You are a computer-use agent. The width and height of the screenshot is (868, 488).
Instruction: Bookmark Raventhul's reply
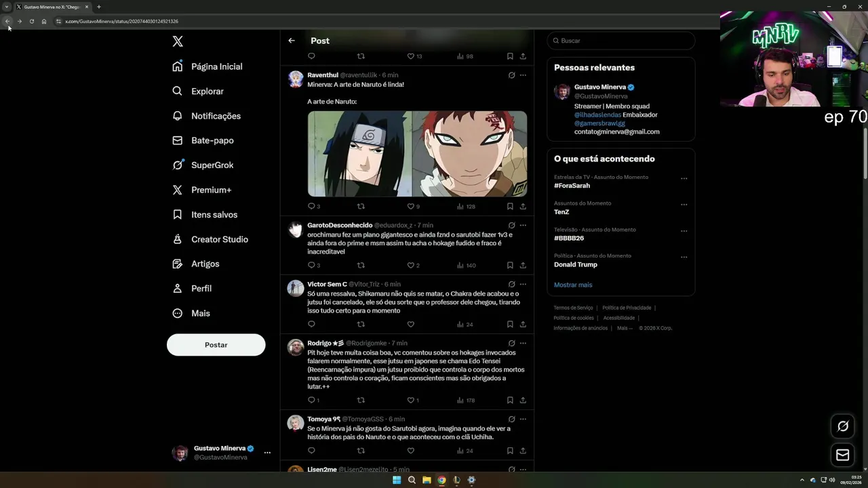coord(510,206)
